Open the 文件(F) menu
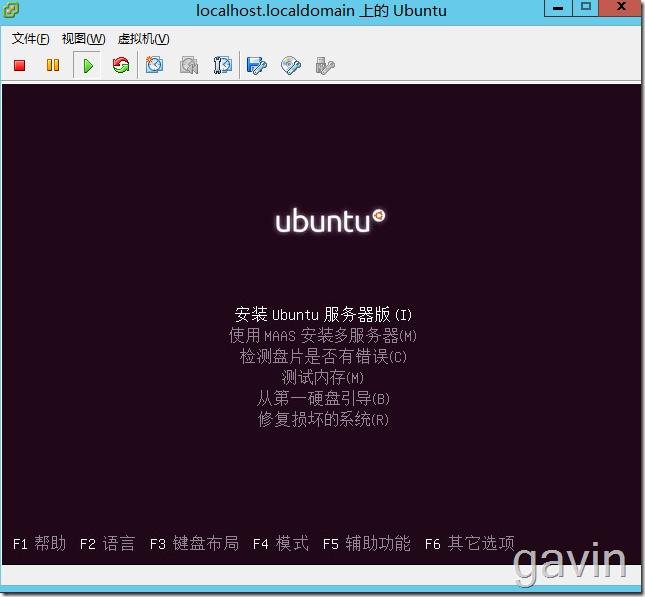The height and width of the screenshot is (597, 645). click(x=30, y=39)
